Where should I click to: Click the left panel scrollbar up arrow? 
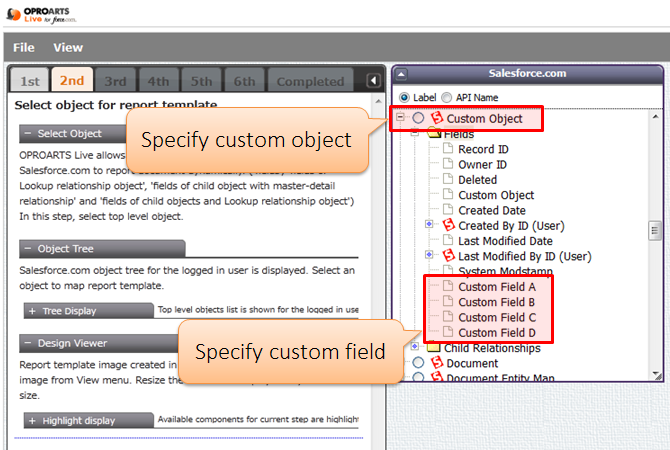point(378,102)
